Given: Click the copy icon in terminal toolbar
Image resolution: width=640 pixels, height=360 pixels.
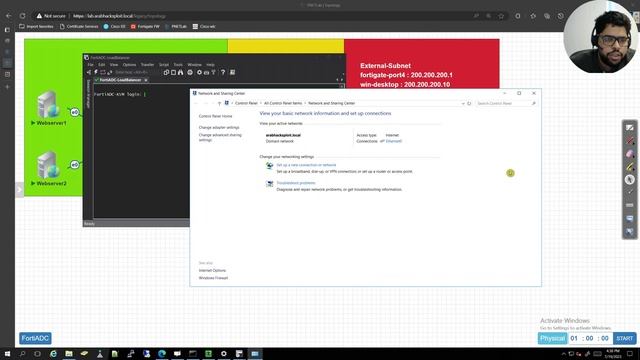Looking at the screenshot, I should tap(166, 72).
